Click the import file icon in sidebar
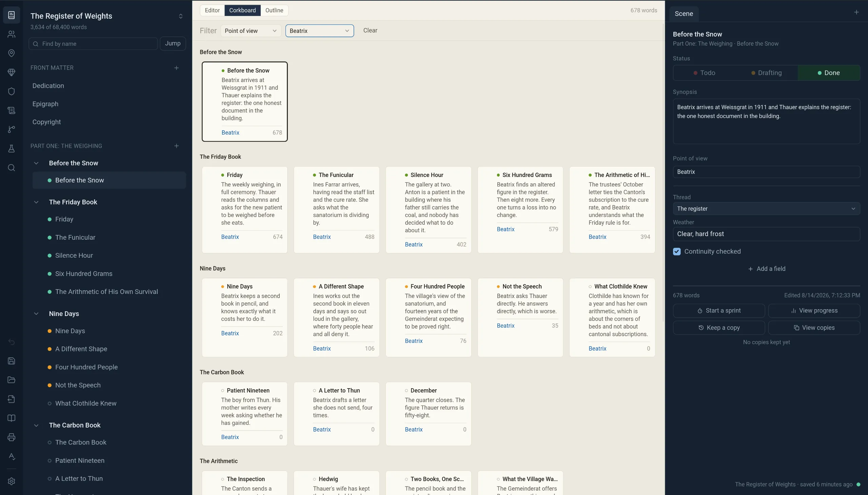Screen dimensions: 868x495 11,399
